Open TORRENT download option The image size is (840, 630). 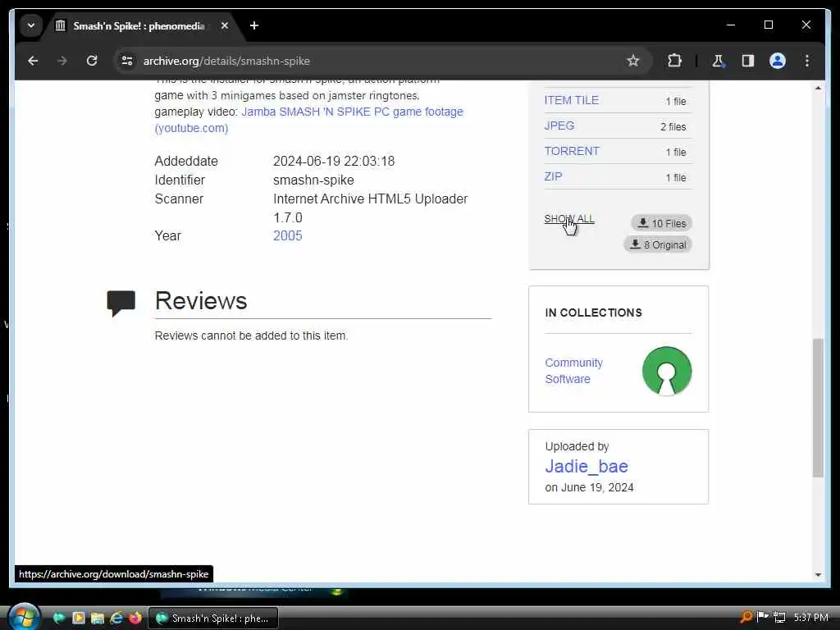tap(572, 152)
